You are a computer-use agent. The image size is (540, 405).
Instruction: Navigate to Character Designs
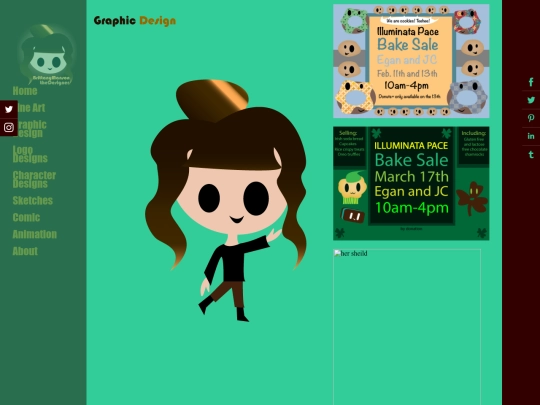34,179
